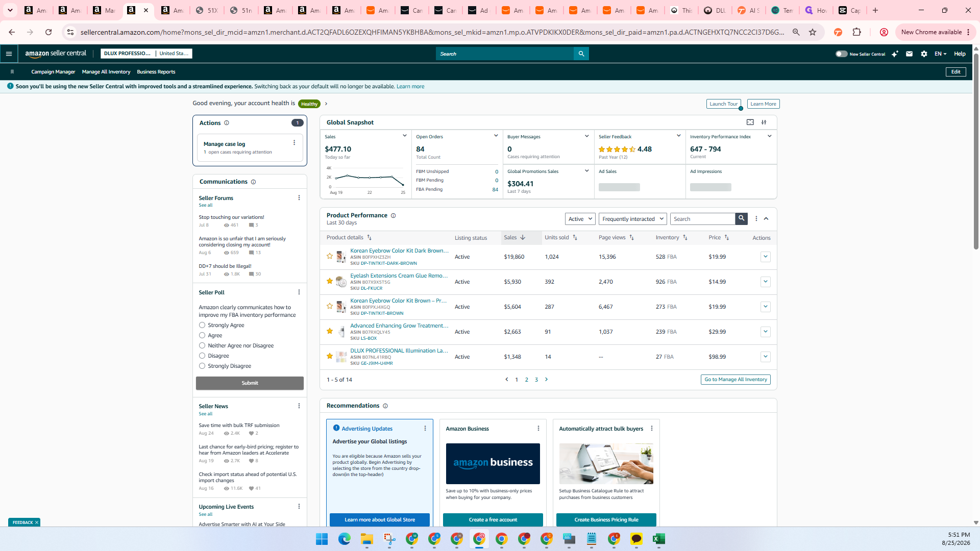
Task: Click Launch Tour button
Action: point(723,104)
